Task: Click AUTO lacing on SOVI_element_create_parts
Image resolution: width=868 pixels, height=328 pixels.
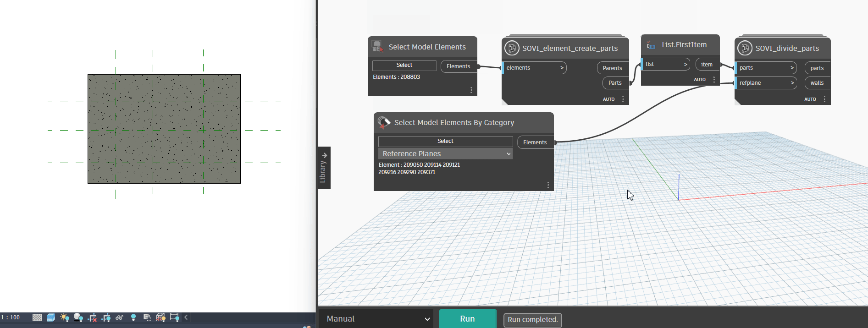Action: 608,99
